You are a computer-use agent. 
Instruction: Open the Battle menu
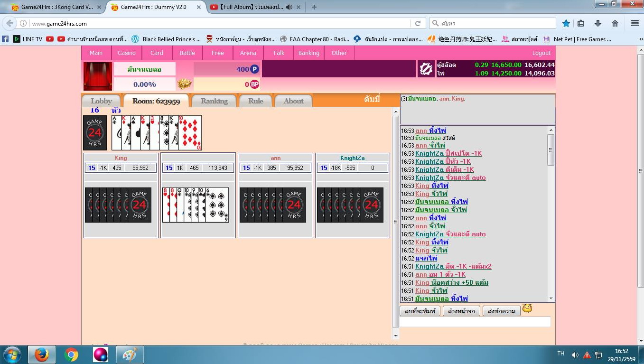coord(187,53)
